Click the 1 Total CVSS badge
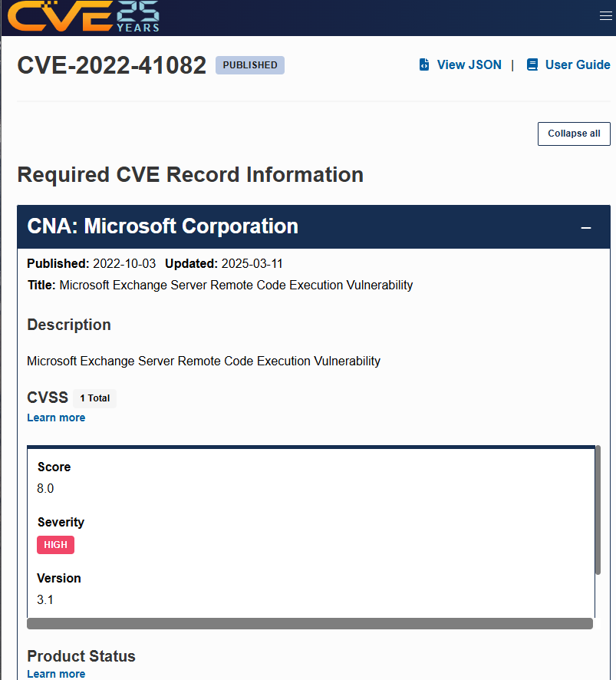The image size is (616, 680). [x=94, y=398]
